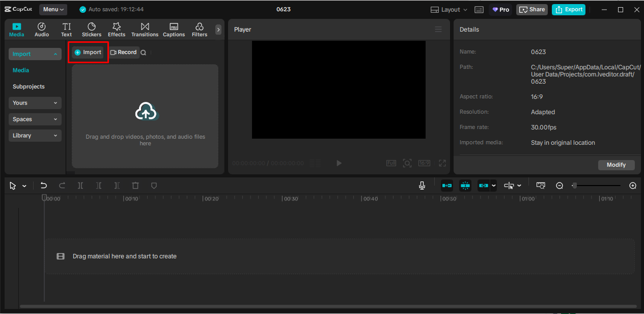The image size is (644, 314).
Task: Open the Transitions panel
Action: tap(145, 29)
